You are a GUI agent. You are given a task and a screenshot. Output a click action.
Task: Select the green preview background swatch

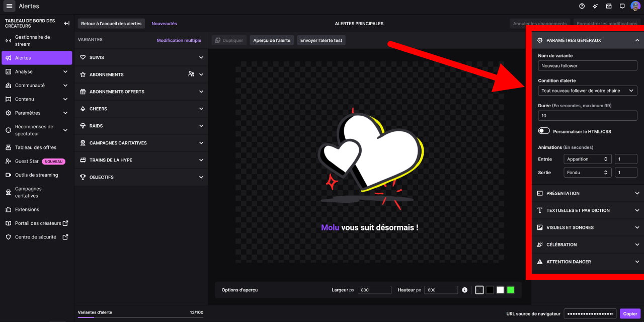click(x=510, y=290)
